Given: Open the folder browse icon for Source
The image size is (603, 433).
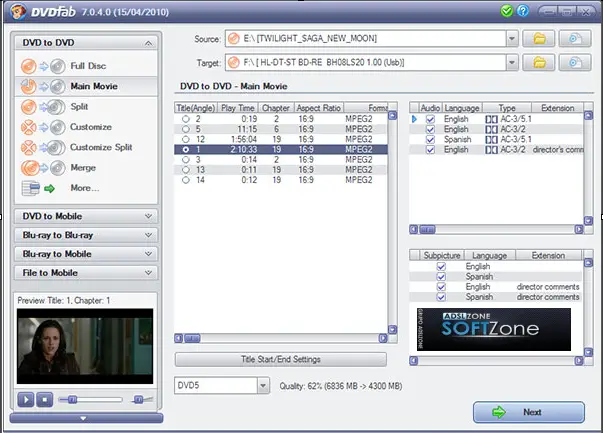Looking at the screenshot, I should click(x=539, y=38).
